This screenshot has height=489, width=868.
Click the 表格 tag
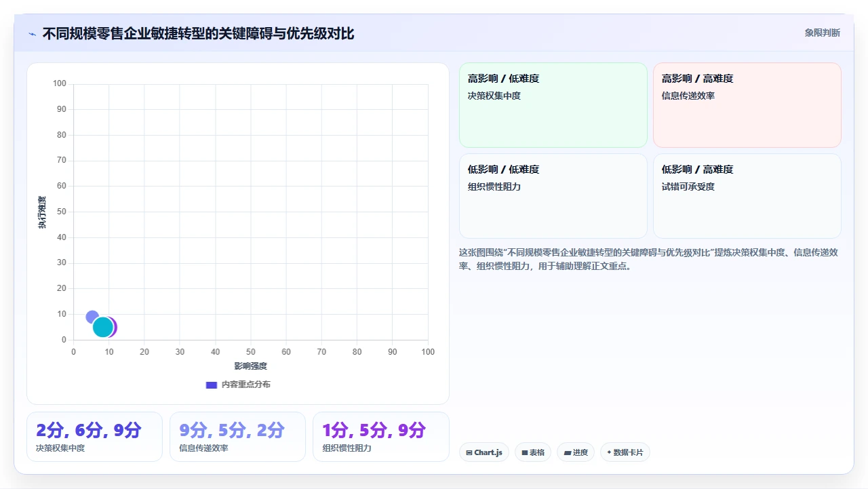533,452
